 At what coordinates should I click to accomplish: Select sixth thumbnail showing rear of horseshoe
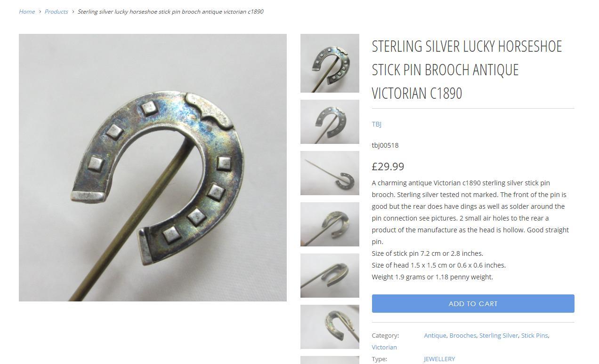[330, 327]
